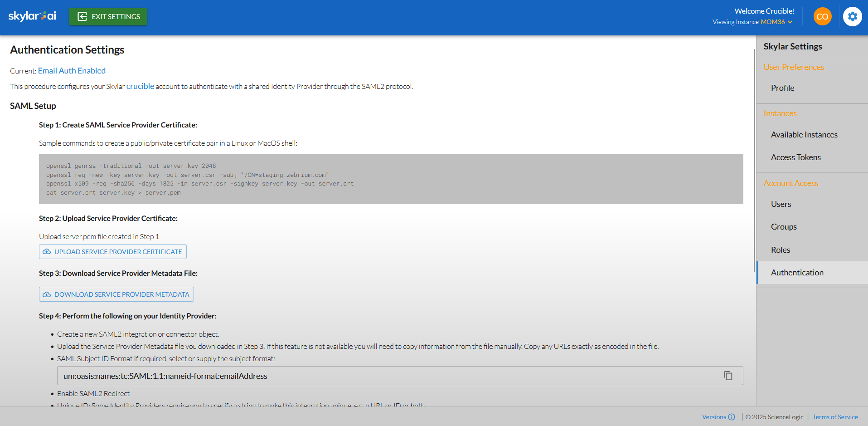Go to Users settings
Screen dimensions: 868x426
click(781, 204)
